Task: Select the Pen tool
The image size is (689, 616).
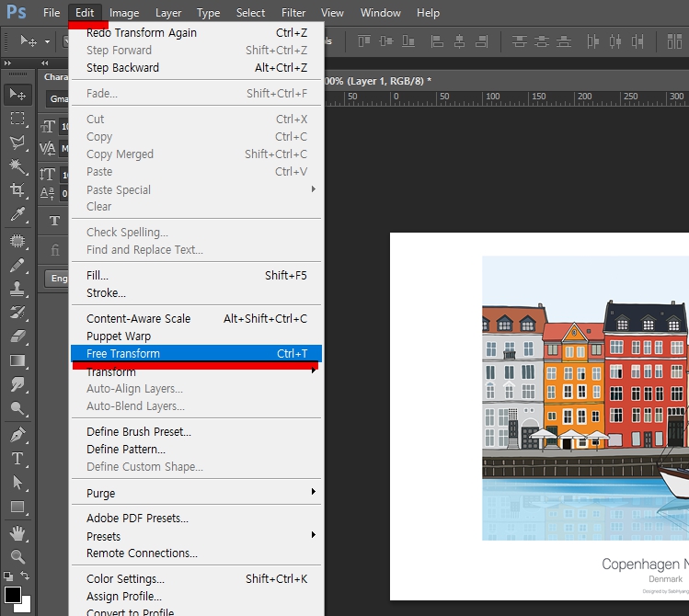Action: pyautogui.click(x=17, y=435)
